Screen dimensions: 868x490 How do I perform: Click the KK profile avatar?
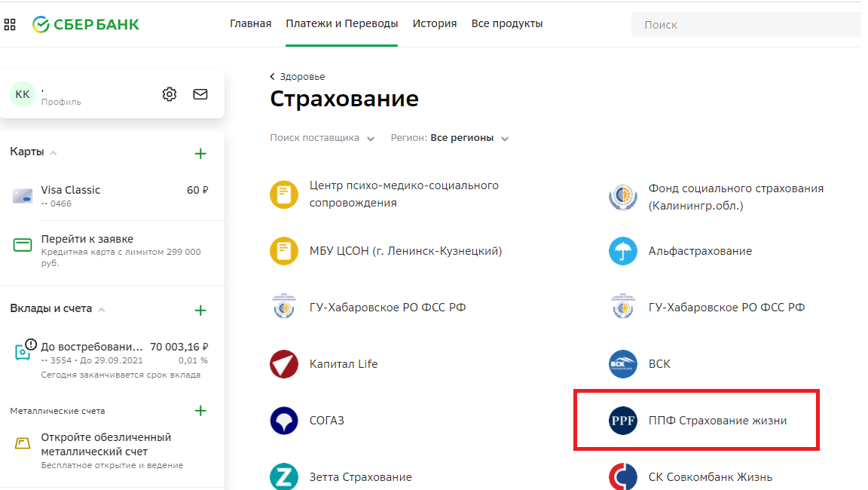tap(23, 94)
